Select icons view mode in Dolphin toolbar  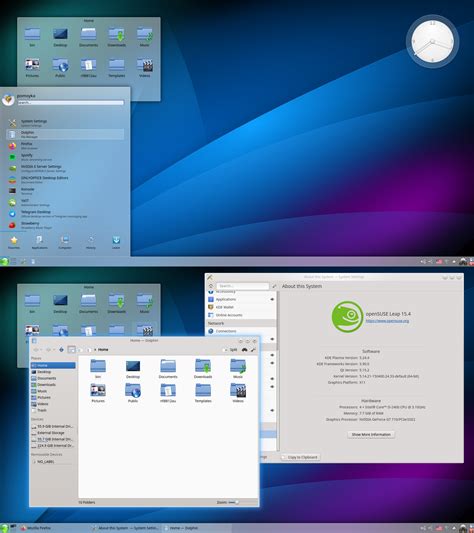(x=71, y=349)
